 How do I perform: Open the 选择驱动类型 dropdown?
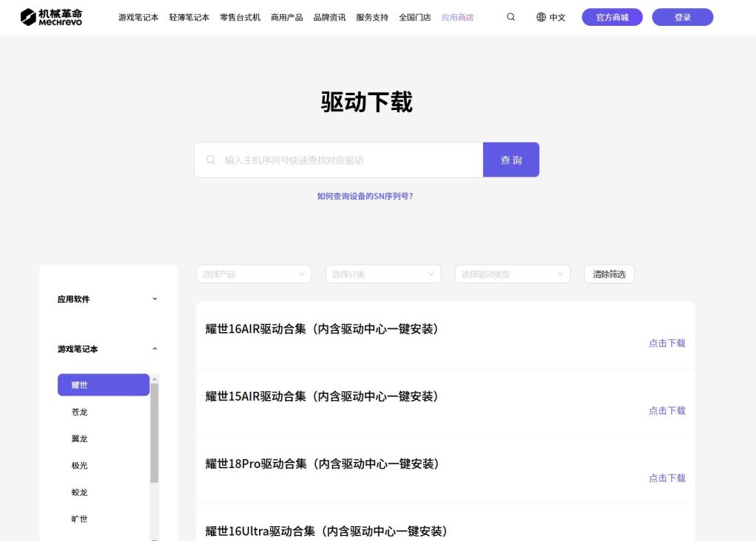pos(512,274)
